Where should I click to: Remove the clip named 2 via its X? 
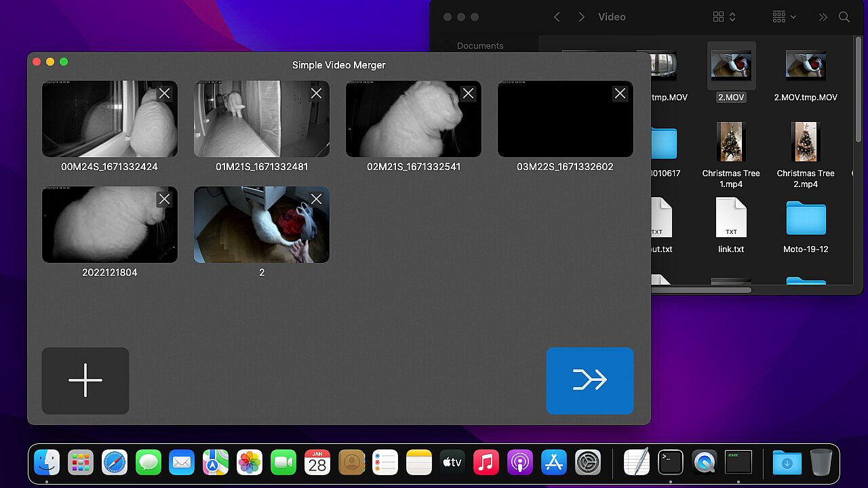point(316,199)
